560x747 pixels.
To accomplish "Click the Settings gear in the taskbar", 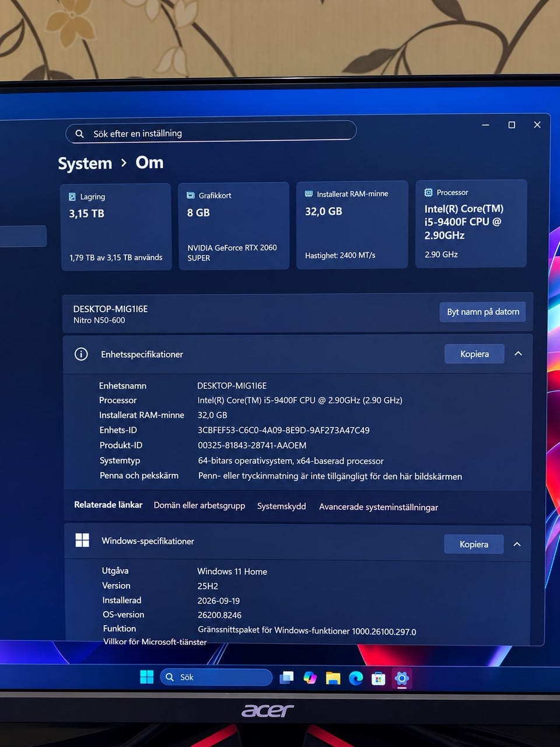I will [402, 678].
